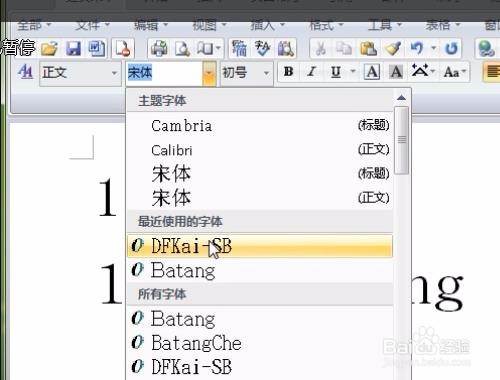Open the 插入 menu
The width and height of the screenshot is (500, 380).
[267, 25]
